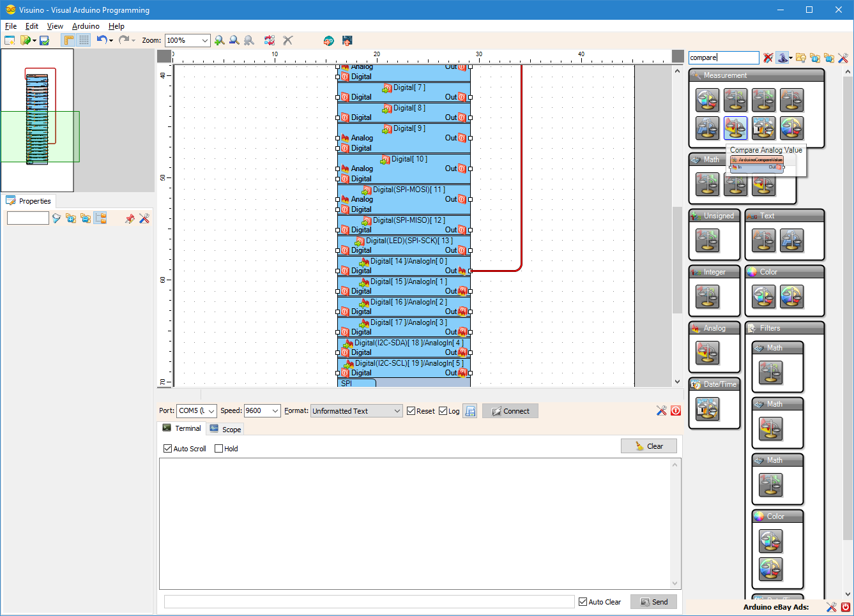Zoom in with the plus magnifier
This screenshot has width=854, height=616.
tap(220, 40)
